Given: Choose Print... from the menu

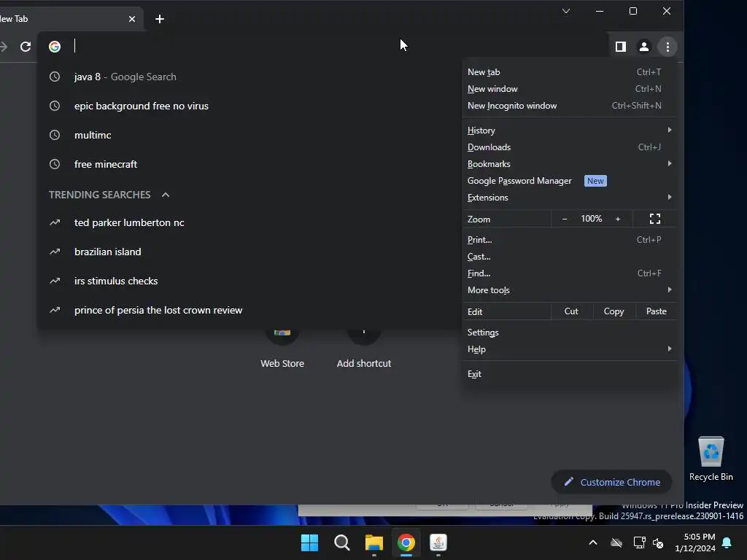Looking at the screenshot, I should tap(569, 239).
